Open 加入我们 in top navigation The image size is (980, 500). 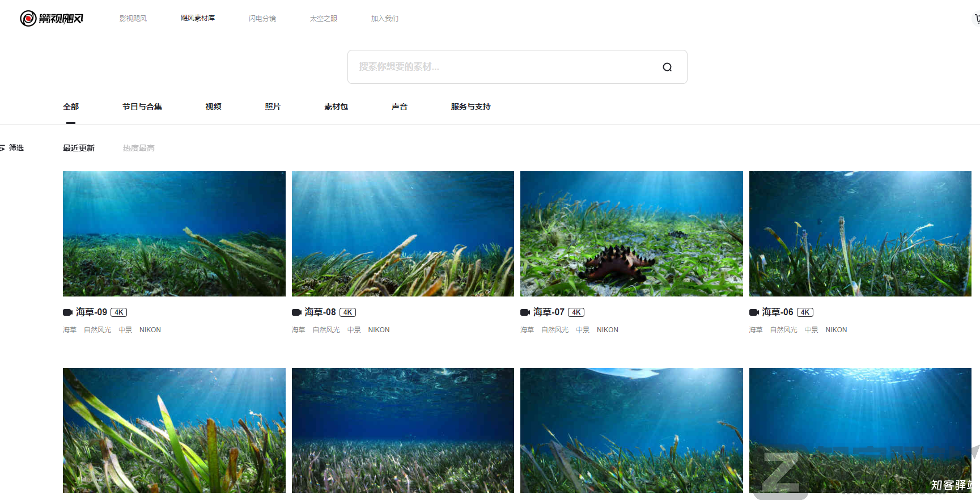click(385, 19)
